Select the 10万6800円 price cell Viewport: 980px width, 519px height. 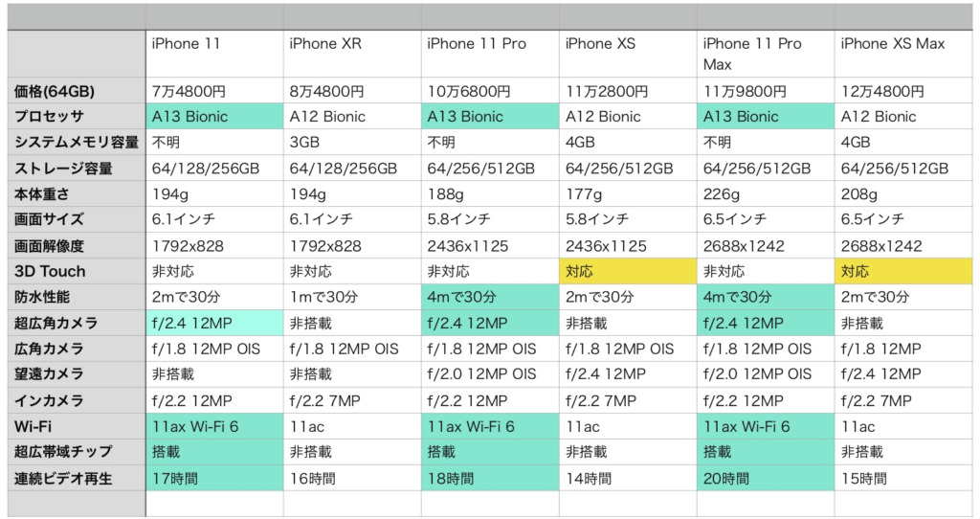point(491,91)
